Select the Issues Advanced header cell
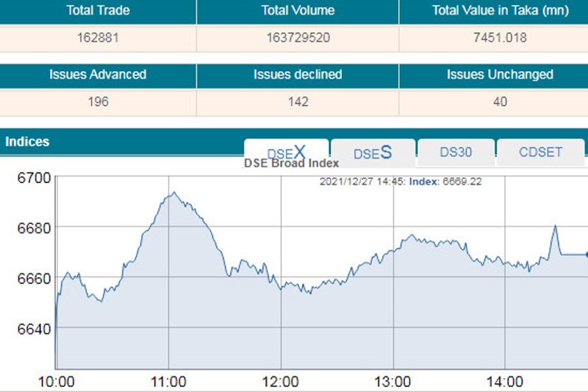This screenshot has height=392, width=588. click(98, 74)
